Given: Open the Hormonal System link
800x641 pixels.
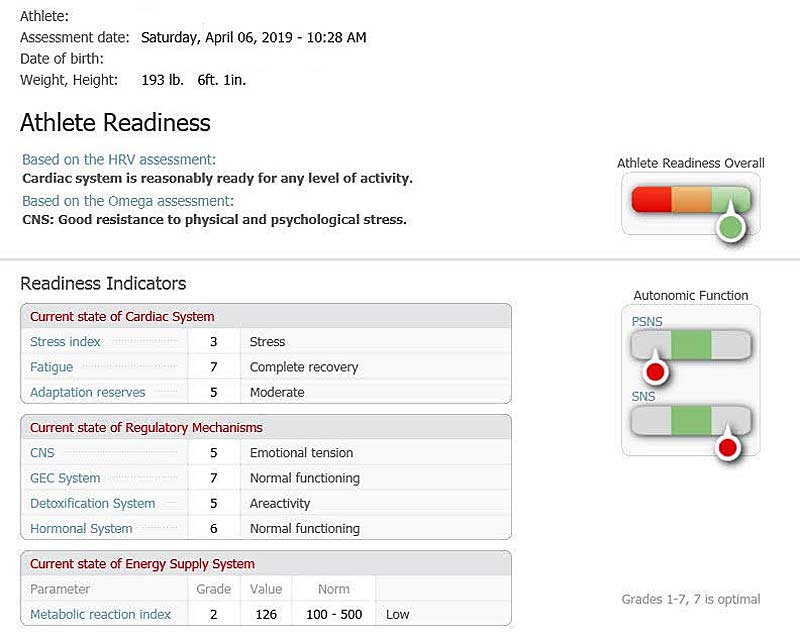Looking at the screenshot, I should tap(81, 529).
